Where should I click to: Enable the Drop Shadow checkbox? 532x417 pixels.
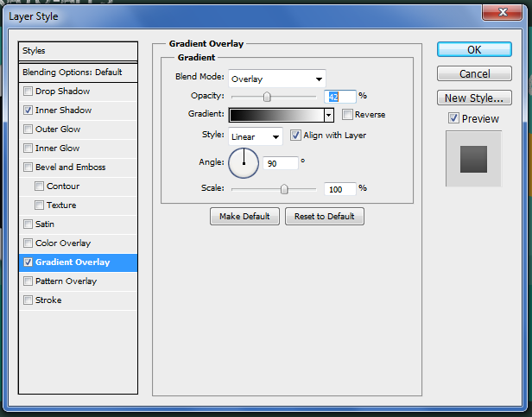point(28,92)
